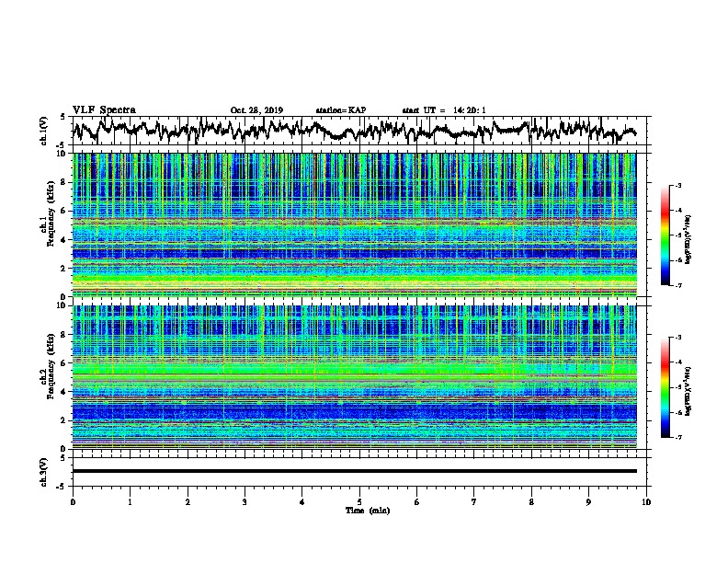This screenshot has height=563, width=728.
Task: Click time axis tick label "1"
Action: 130,502
